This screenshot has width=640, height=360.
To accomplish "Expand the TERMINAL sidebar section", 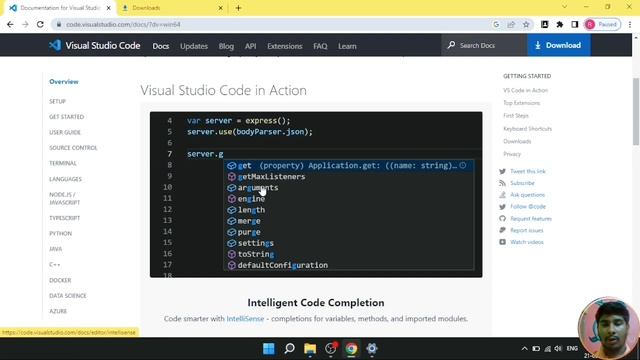I will pos(63,163).
